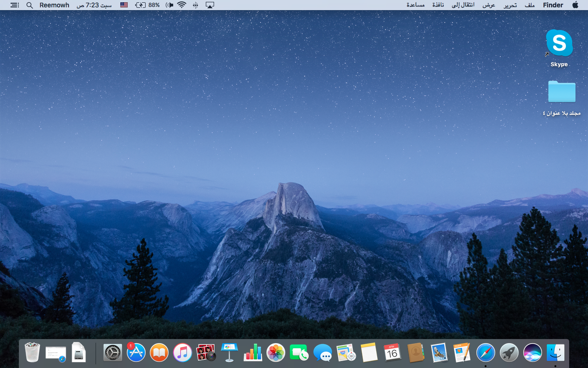
Task: Open the Photos app in the Dock
Action: [x=276, y=353]
